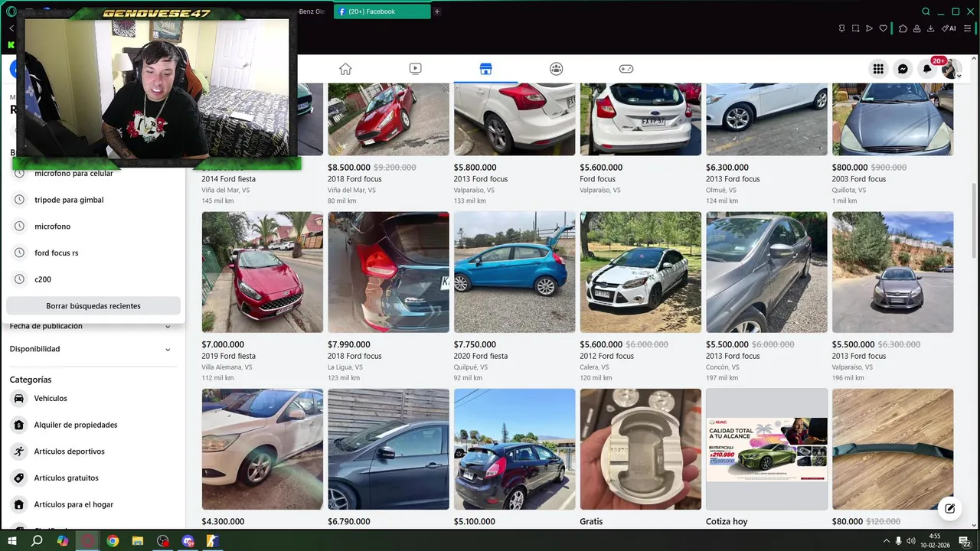
Task: Open Discord from the taskbar
Action: click(188, 541)
